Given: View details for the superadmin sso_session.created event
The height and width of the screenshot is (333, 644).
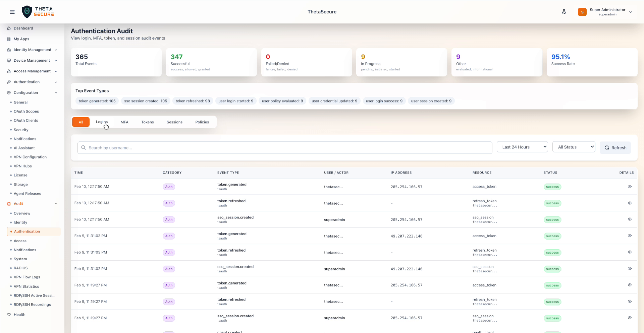Looking at the screenshot, I should tap(630, 219).
